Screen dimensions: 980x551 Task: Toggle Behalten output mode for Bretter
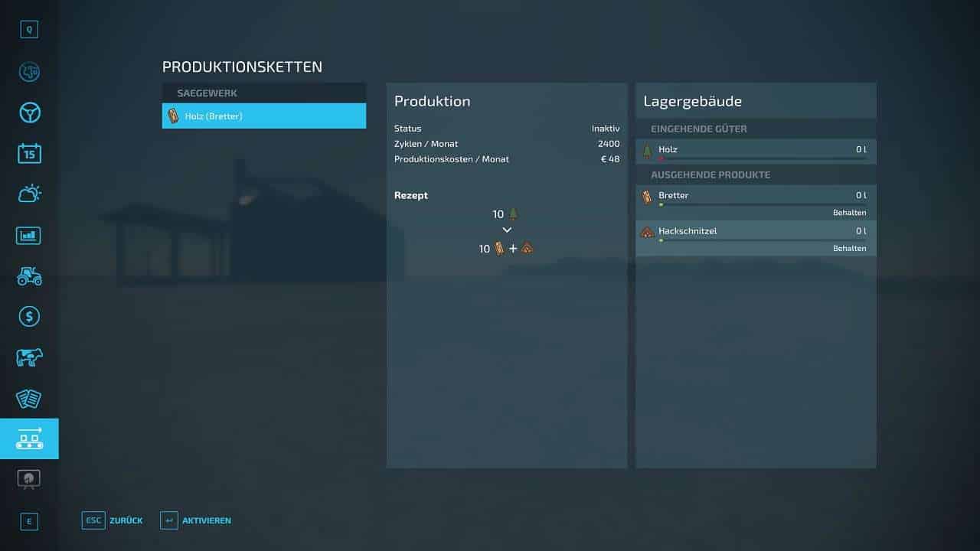[x=849, y=213]
